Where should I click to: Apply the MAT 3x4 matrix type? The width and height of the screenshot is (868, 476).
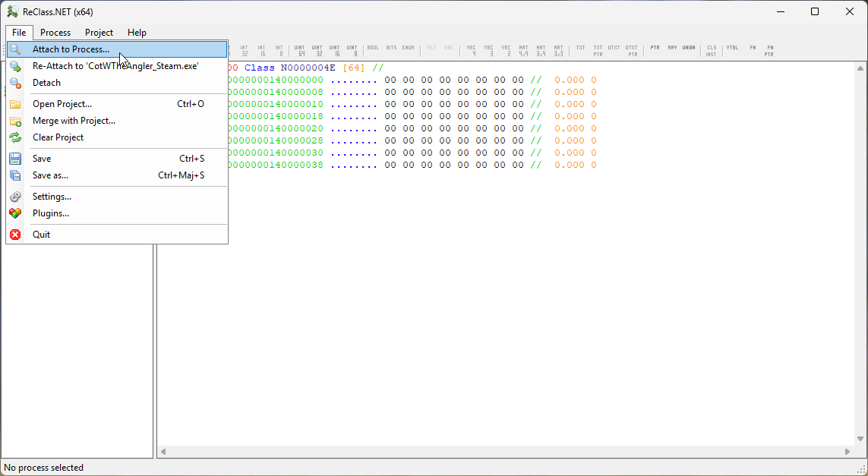pos(541,51)
